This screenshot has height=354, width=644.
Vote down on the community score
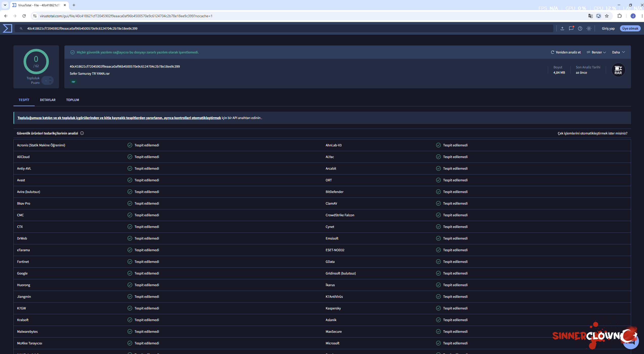pos(50,82)
